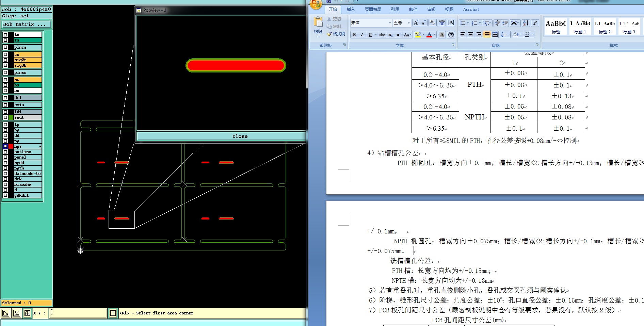The image size is (644, 326).
Task: Click the Enclose Characters circle icon
Action: [x=451, y=35]
